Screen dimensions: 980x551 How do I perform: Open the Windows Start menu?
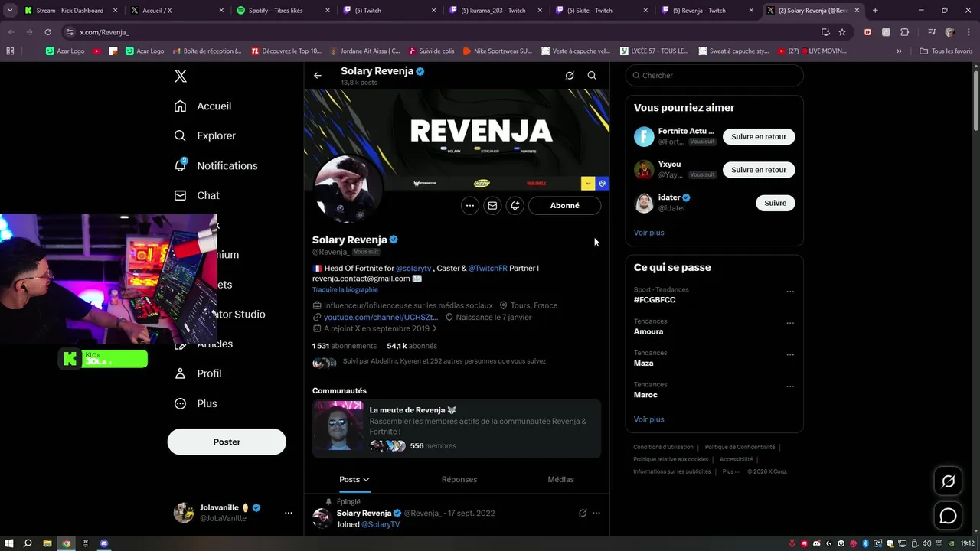(9, 543)
